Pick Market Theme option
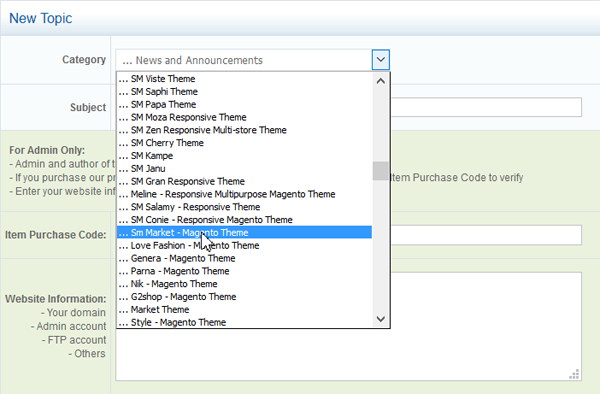The width and height of the screenshot is (600, 394). (244, 309)
